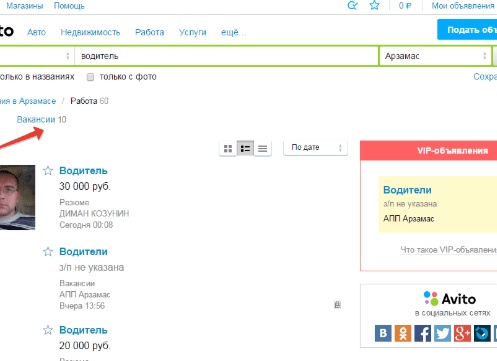Image resolution: width=497 pixels, height=361 pixels.
Task: Click the 'Подать объявление' button
Action: 467,30
